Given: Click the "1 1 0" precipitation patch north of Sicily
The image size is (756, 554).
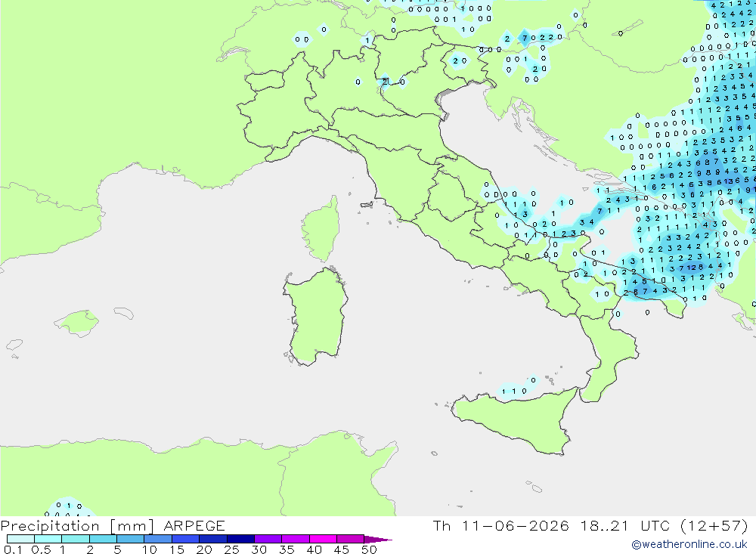Looking at the screenshot, I should tap(514, 391).
